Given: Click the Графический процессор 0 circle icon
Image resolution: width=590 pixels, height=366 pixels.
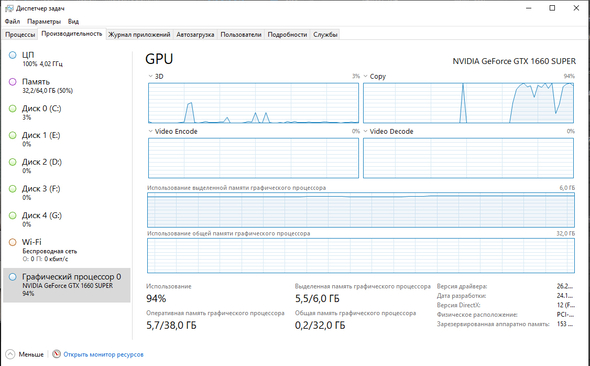Looking at the screenshot, I should tap(12, 277).
